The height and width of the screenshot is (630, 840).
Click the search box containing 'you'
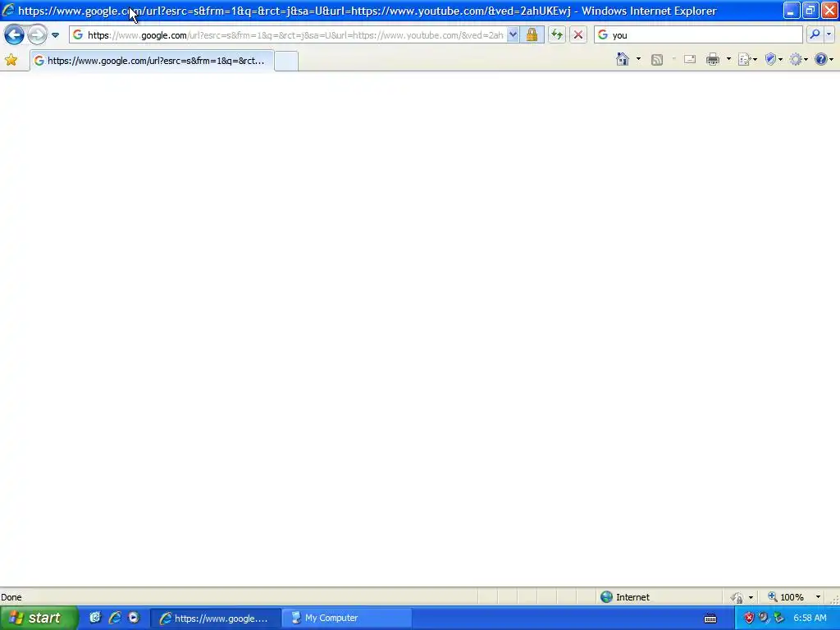point(698,34)
